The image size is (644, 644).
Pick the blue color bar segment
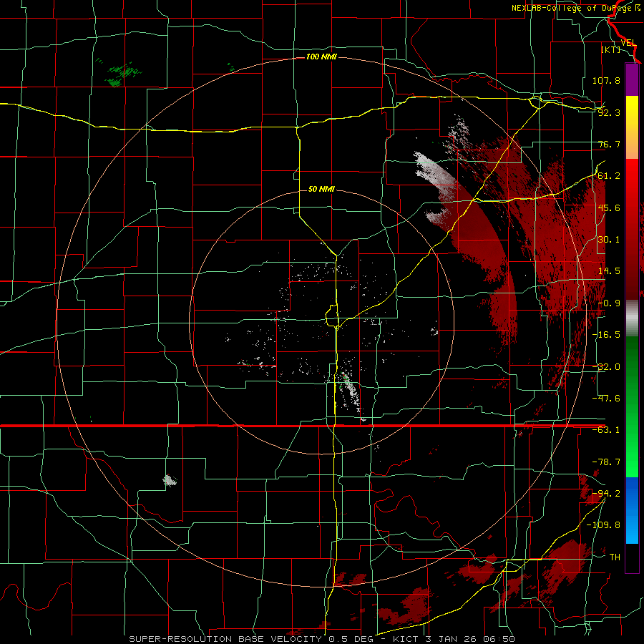pos(632,510)
